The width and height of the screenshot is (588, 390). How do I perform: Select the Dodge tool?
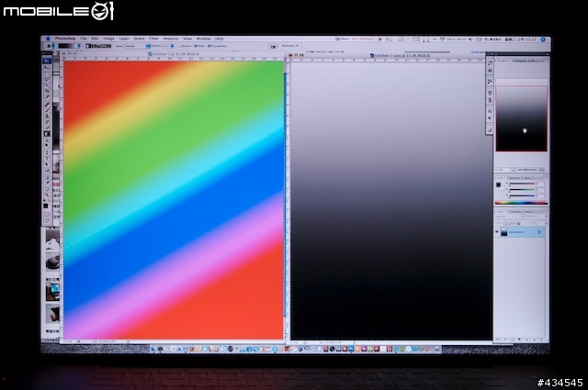[47, 145]
